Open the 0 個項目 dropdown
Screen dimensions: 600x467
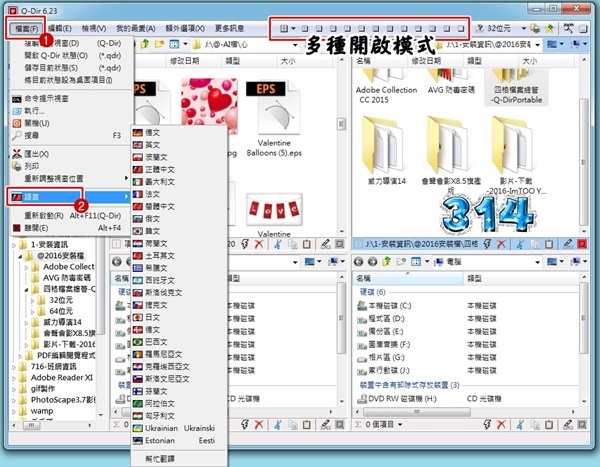(x=399, y=425)
